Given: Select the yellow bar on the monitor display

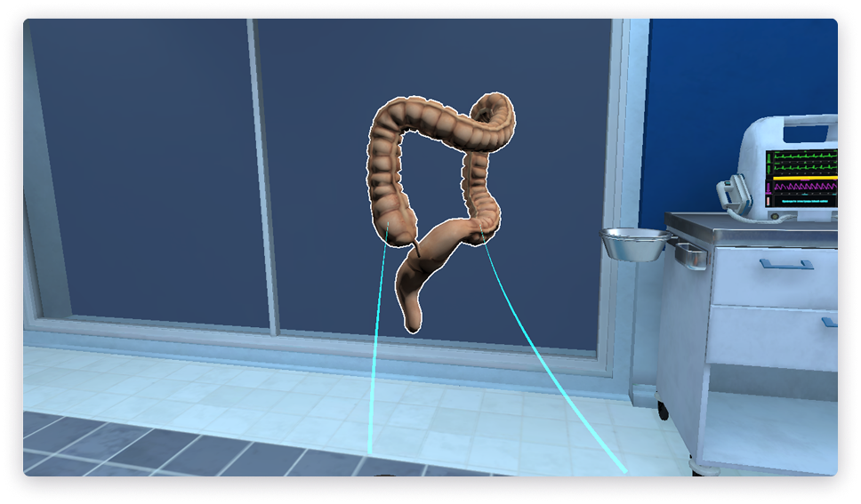Looking at the screenshot, I should pyautogui.click(x=803, y=178).
